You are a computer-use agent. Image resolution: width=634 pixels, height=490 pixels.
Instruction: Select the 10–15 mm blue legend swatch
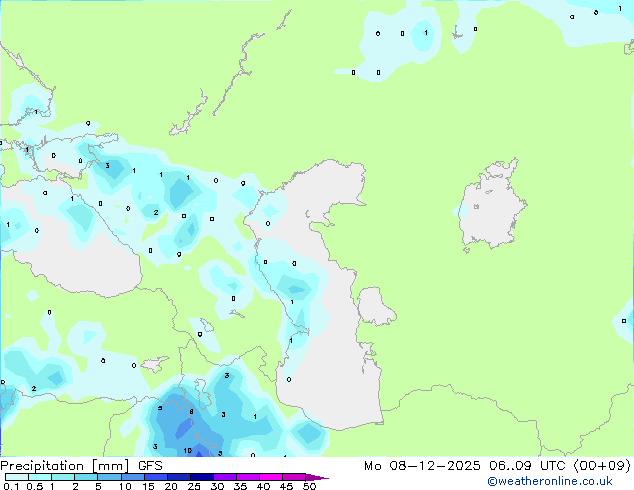coord(133,477)
